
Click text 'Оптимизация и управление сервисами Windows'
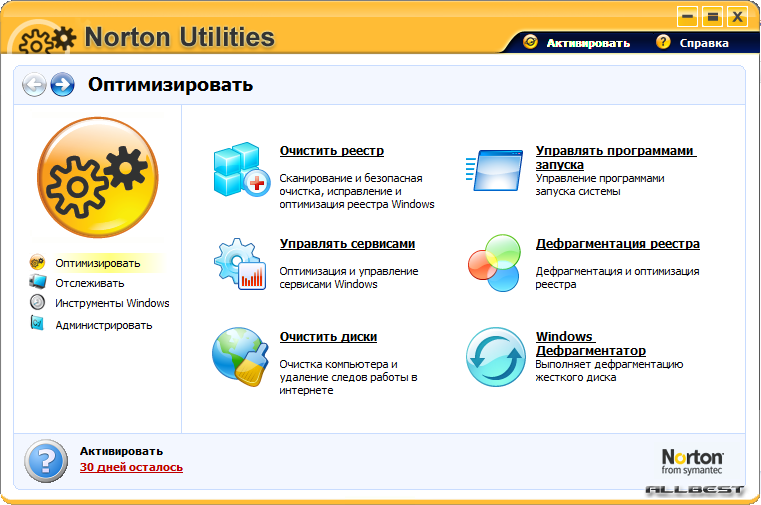pos(348,277)
